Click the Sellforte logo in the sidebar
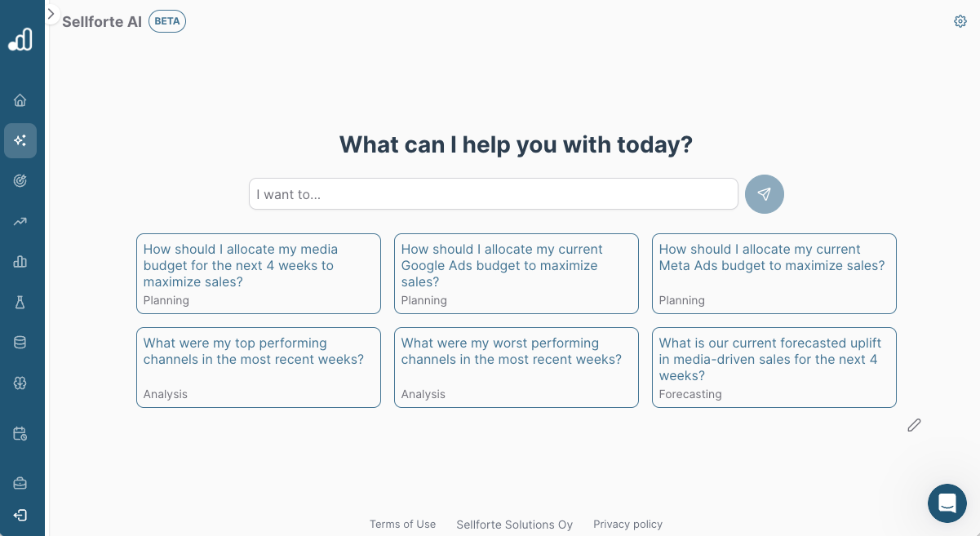 click(20, 38)
